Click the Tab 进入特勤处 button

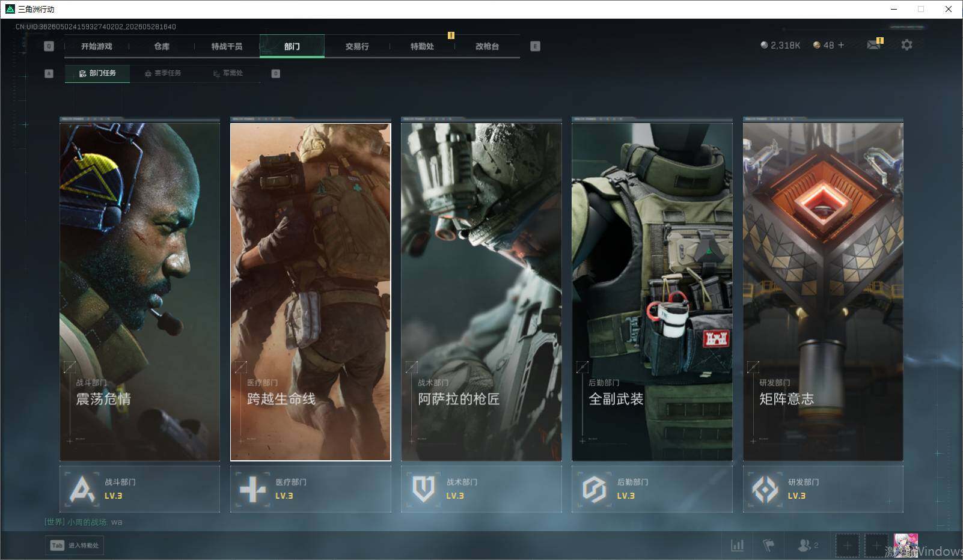tap(75, 545)
